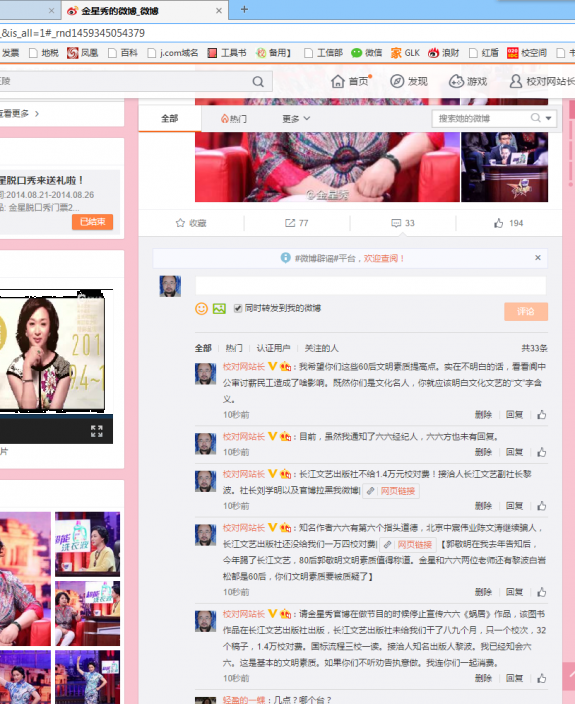Image resolution: width=575 pixels, height=704 pixels.
Task: Open the 发现 discover compass icon
Action: coord(397,81)
